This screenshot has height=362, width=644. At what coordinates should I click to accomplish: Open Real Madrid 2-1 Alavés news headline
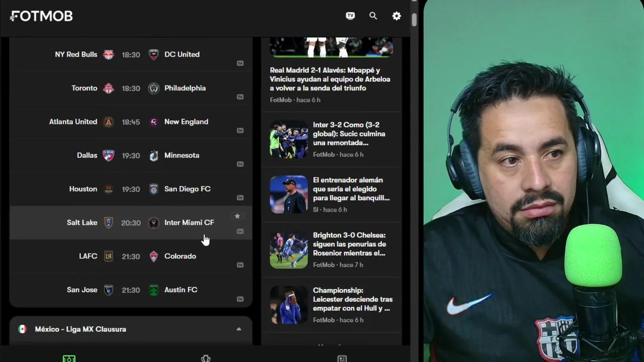330,79
